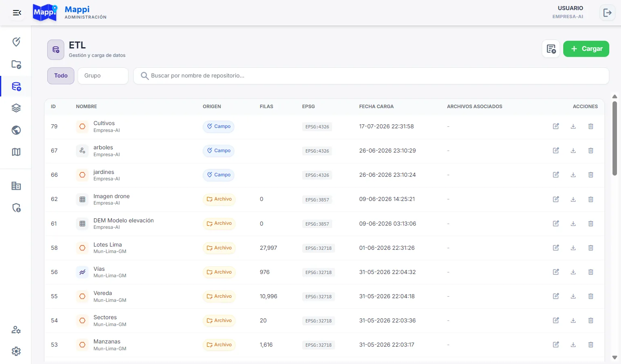Delete the DEM Modelo elevación row
The height and width of the screenshot is (364, 621).
click(591, 224)
